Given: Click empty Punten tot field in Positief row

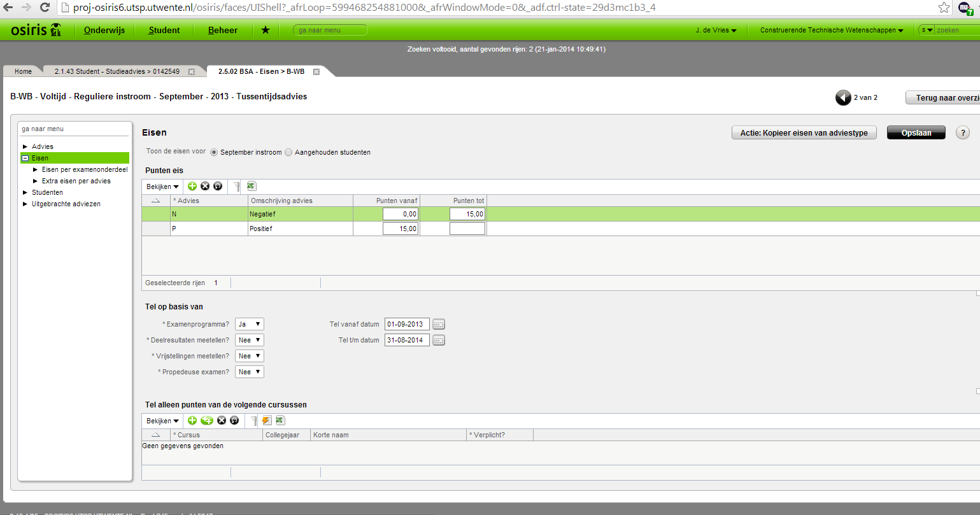Looking at the screenshot, I should click(x=467, y=229).
